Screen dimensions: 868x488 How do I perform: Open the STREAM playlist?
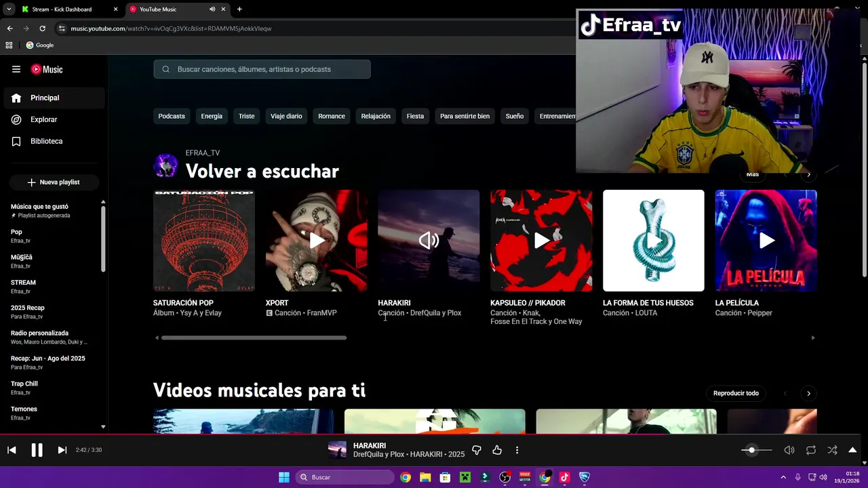click(54, 287)
